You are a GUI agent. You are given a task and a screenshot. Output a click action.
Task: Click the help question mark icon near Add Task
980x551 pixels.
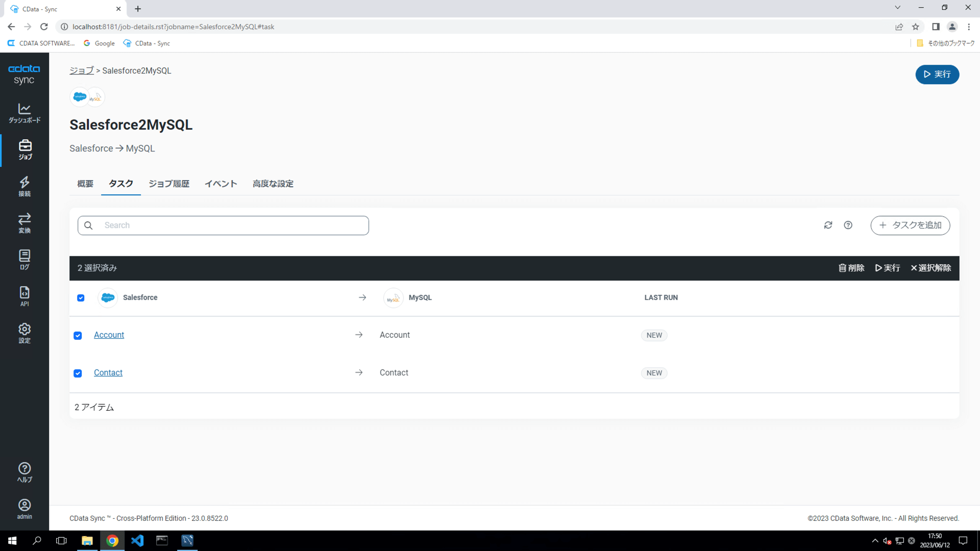click(848, 225)
